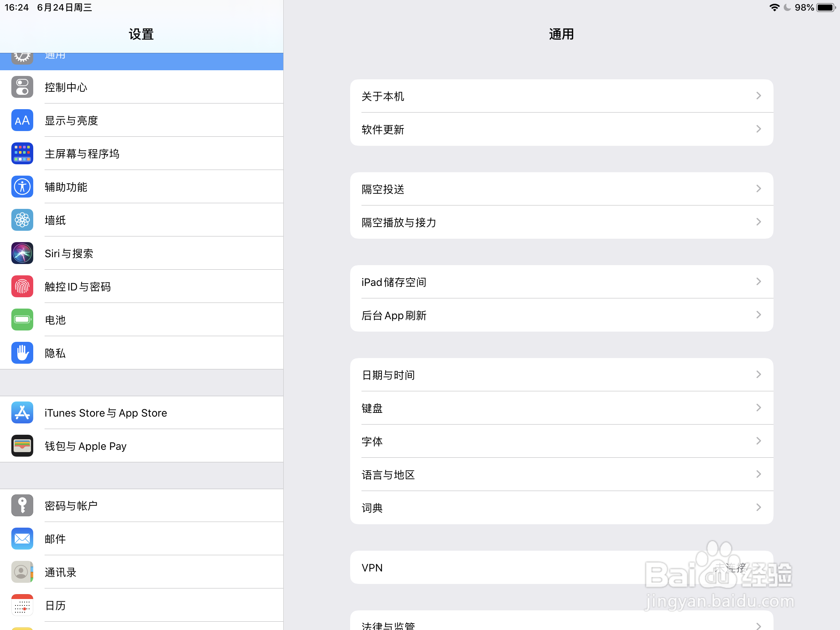Viewport: 840px width, 630px height.
Task: Tap the Privacy hand icon
Action: (x=22, y=353)
